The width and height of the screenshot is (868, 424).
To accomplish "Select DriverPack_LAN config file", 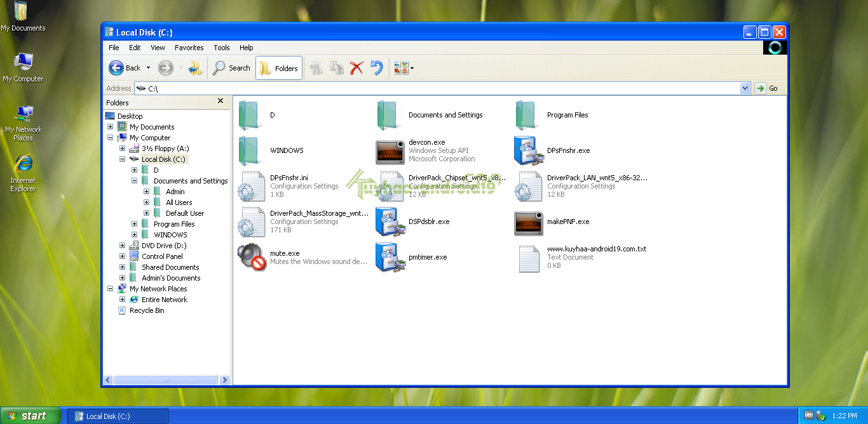I will click(x=528, y=187).
